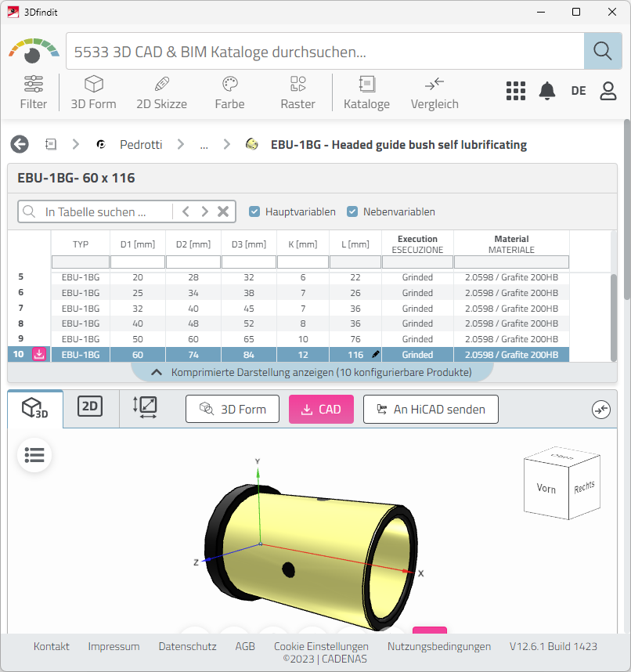Open the Vergleich comparison tool
This screenshot has width=631, height=672.
click(x=434, y=92)
